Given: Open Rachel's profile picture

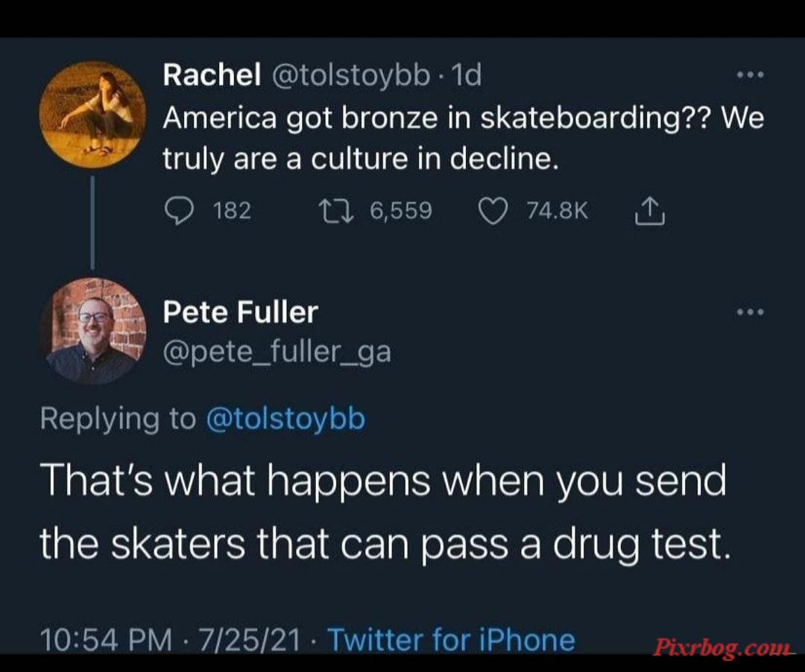Looking at the screenshot, I should [92, 115].
